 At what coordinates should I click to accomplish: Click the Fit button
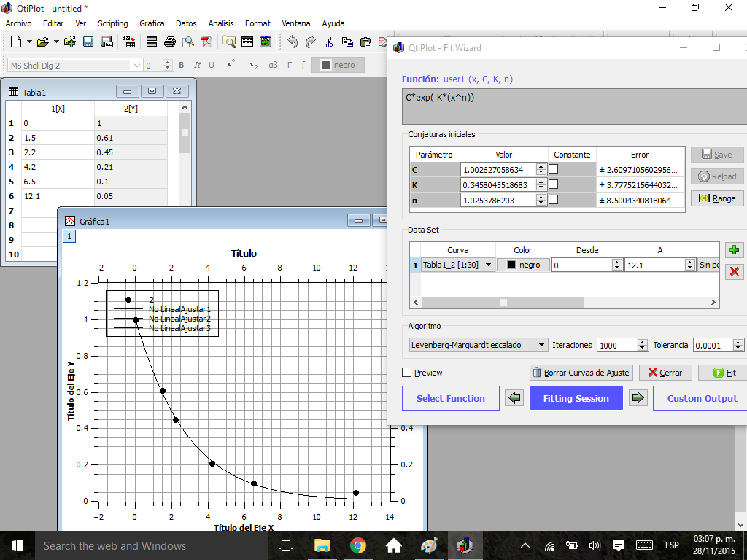[x=724, y=373]
